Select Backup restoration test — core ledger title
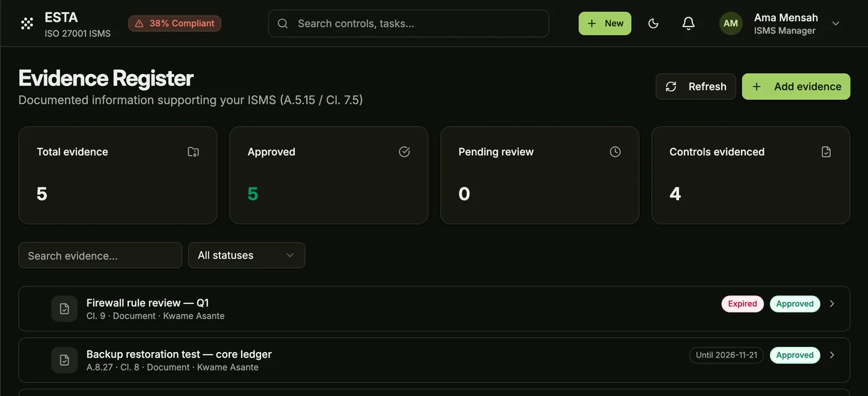The height and width of the screenshot is (396, 868). tap(179, 354)
